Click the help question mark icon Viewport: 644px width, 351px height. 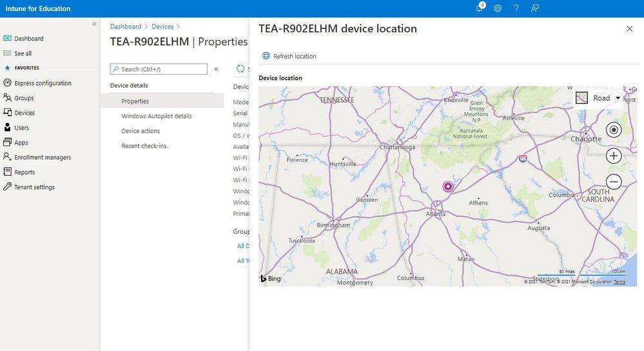point(516,8)
